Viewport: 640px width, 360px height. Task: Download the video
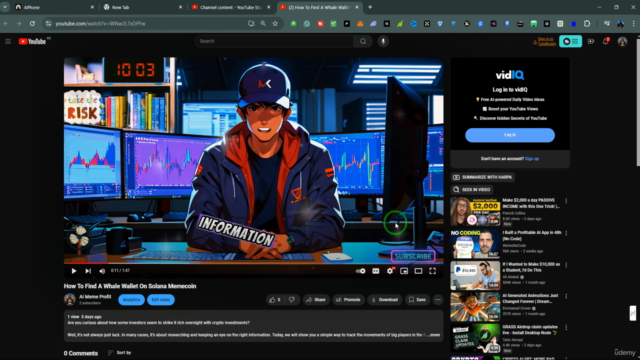tap(384, 300)
